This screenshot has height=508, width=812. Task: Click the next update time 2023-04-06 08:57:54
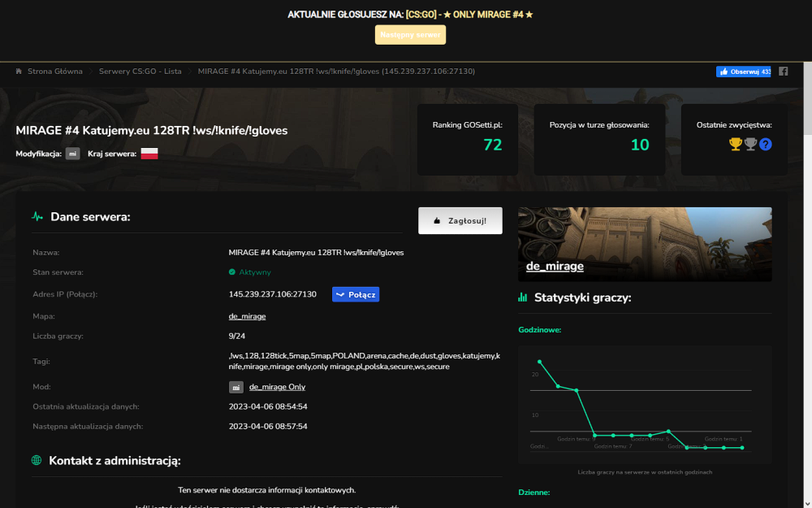click(x=268, y=426)
